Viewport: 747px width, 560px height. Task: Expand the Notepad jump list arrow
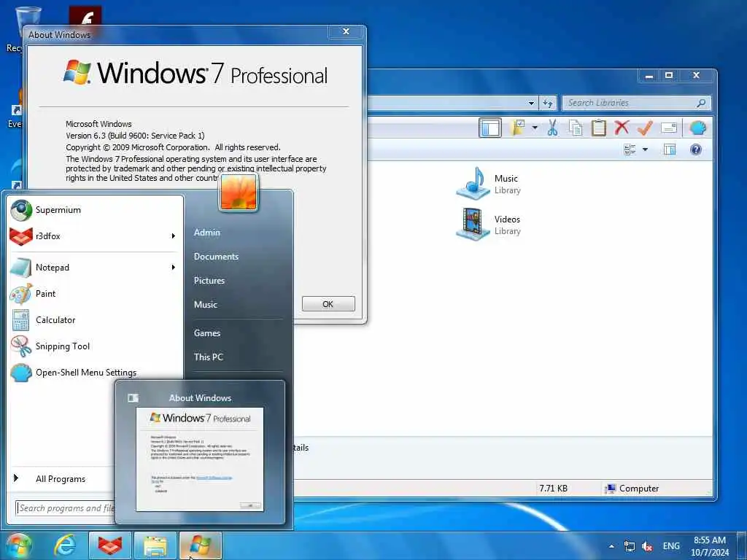(x=174, y=267)
